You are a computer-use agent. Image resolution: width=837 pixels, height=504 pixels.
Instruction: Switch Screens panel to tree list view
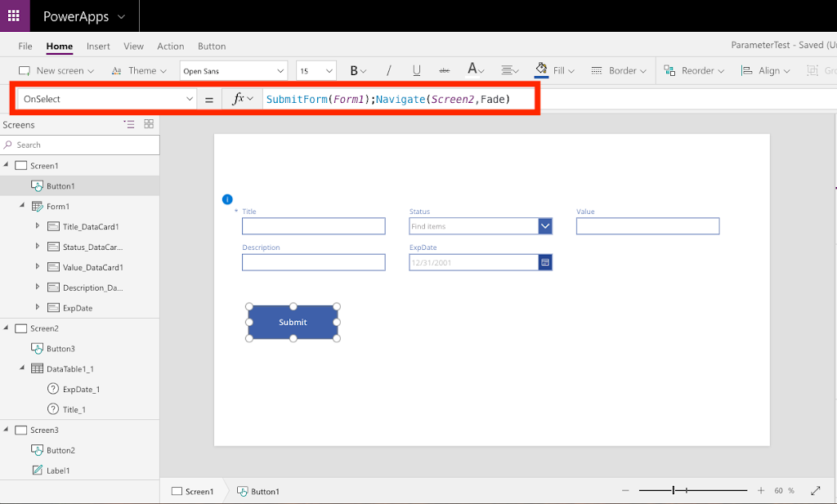coord(129,124)
